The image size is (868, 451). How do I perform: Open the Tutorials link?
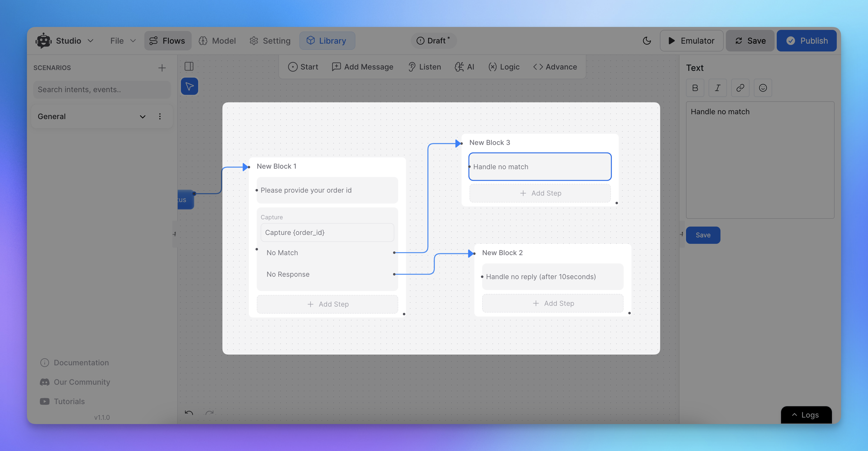[63, 401]
